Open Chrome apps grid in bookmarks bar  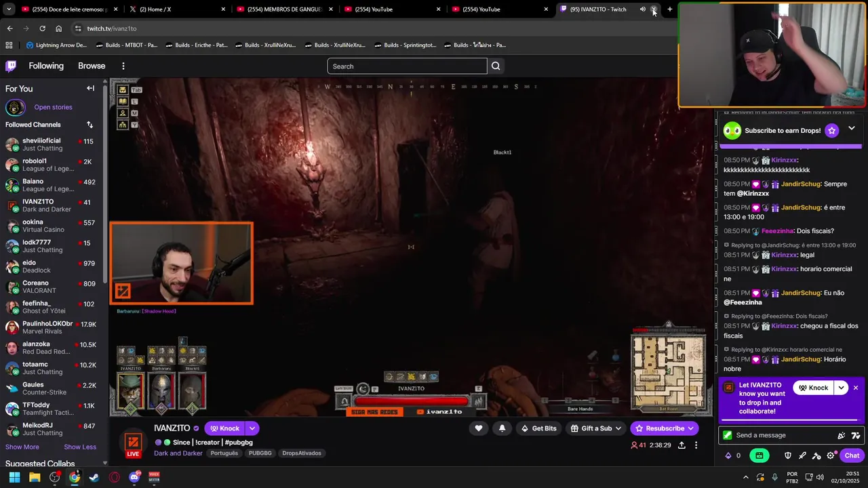[9, 45]
